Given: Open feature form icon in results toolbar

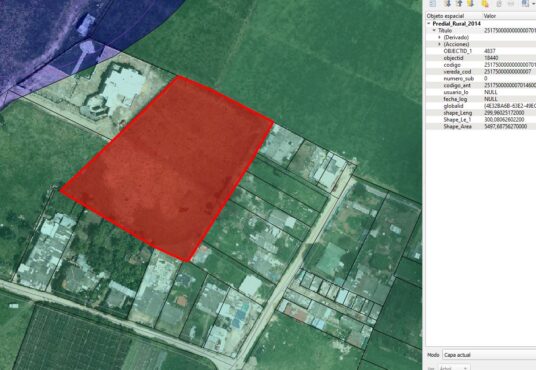Looking at the screenshot, I should pyautogui.click(x=433, y=3).
